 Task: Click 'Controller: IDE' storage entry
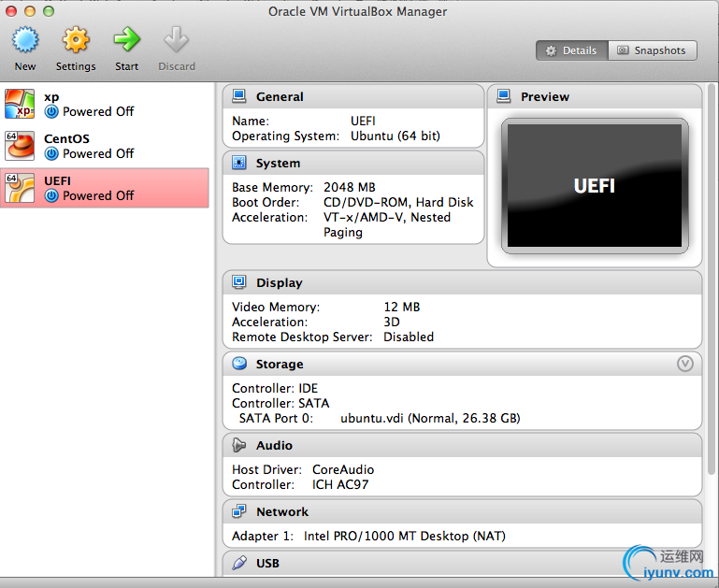pyautogui.click(x=275, y=388)
